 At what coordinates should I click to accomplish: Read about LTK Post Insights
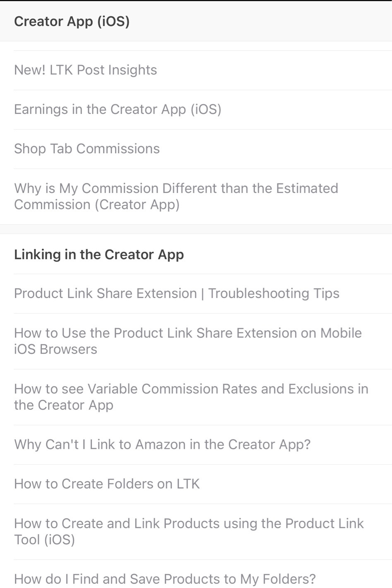(85, 70)
